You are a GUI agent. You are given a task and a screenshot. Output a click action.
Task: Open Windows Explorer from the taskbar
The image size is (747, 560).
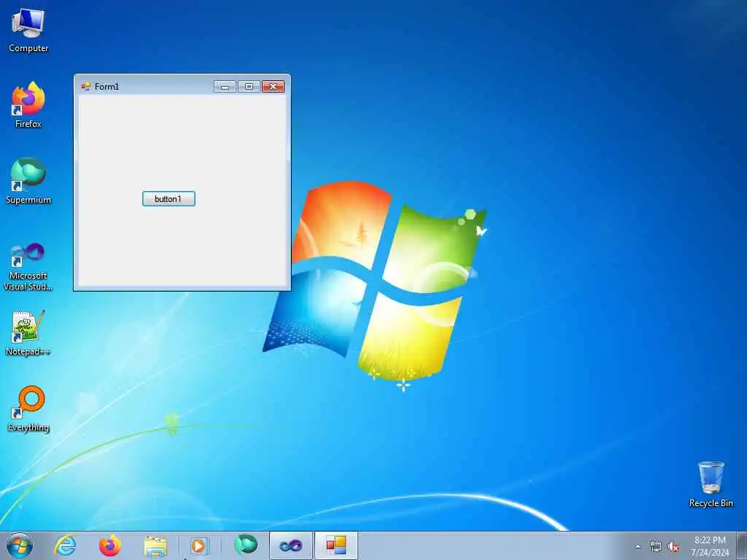click(x=155, y=546)
